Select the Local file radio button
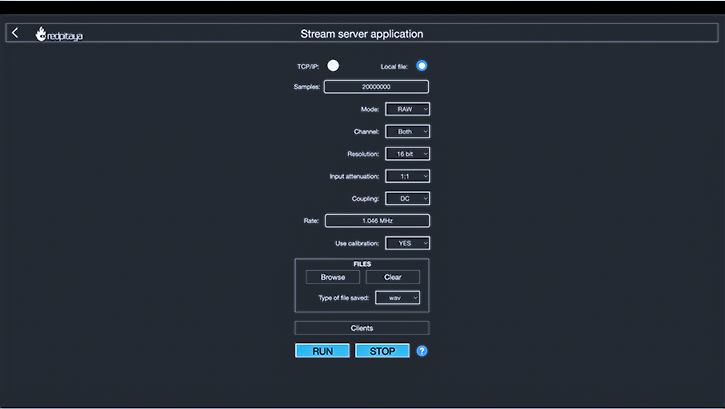 [421, 66]
